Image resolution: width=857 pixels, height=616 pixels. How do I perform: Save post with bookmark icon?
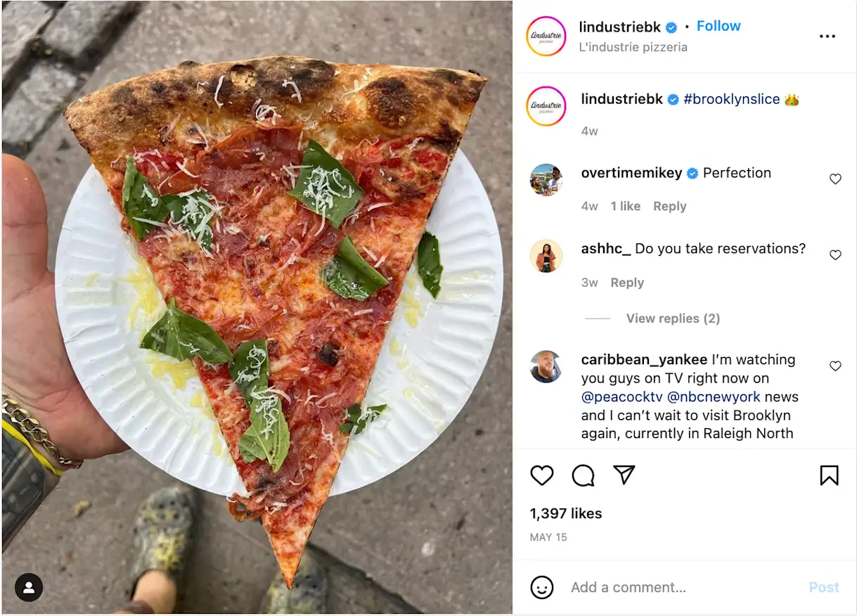click(x=829, y=476)
